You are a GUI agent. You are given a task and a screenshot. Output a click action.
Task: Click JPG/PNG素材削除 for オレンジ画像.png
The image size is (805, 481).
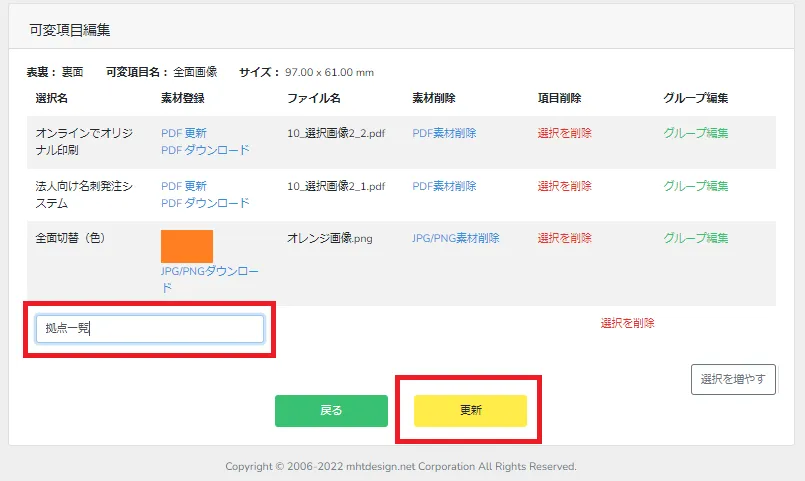[455, 238]
